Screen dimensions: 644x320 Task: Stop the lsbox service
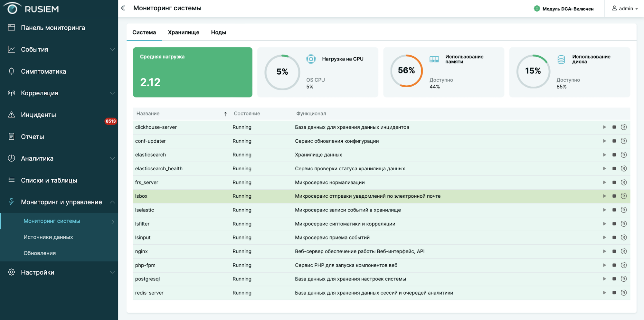click(614, 196)
